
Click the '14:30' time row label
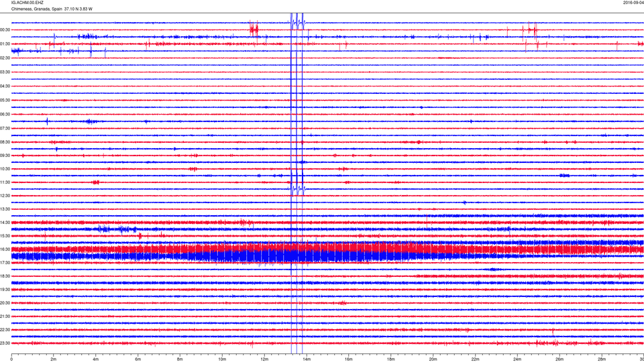pos(5,223)
